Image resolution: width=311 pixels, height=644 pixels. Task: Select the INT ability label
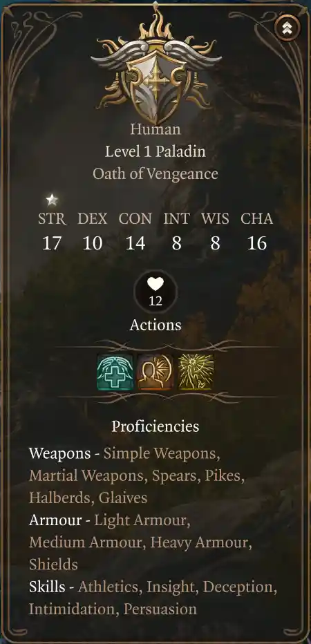[177, 218]
